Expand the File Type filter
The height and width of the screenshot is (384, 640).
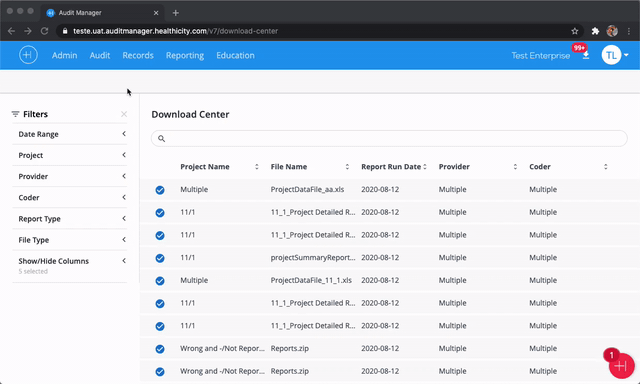click(x=70, y=240)
